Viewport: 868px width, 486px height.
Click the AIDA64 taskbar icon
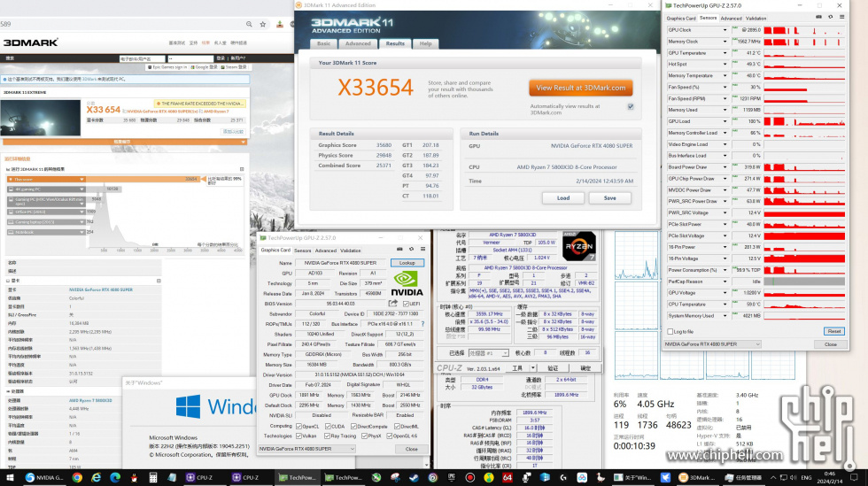click(507, 477)
